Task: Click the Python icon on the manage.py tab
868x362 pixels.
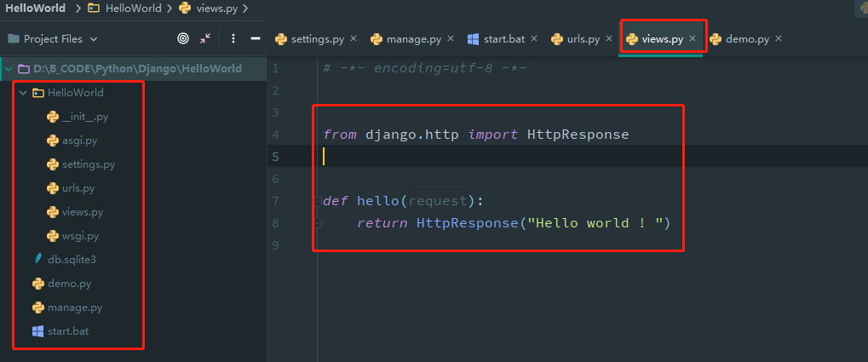Action: point(377,39)
